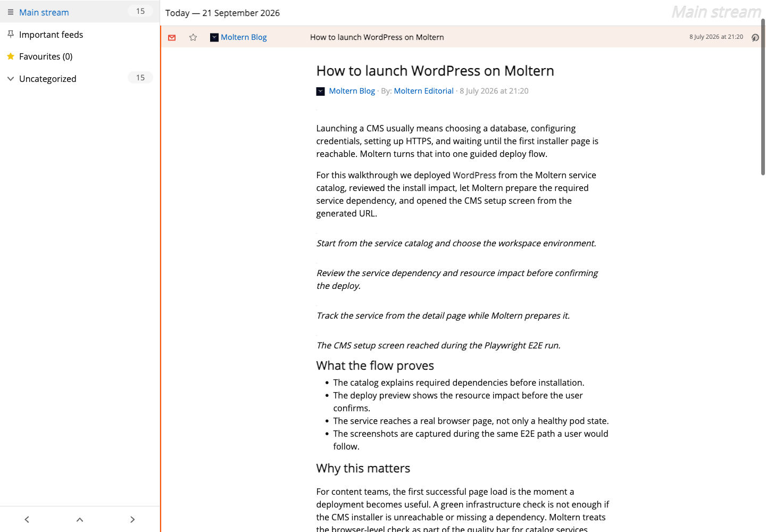The width and height of the screenshot is (766, 532).
Task: Click the hamburger icon beside Main stream
Action: (11, 12)
